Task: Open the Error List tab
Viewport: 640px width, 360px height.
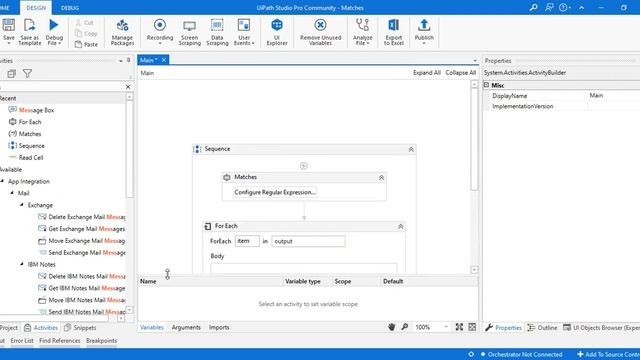Action: pyautogui.click(x=22, y=340)
